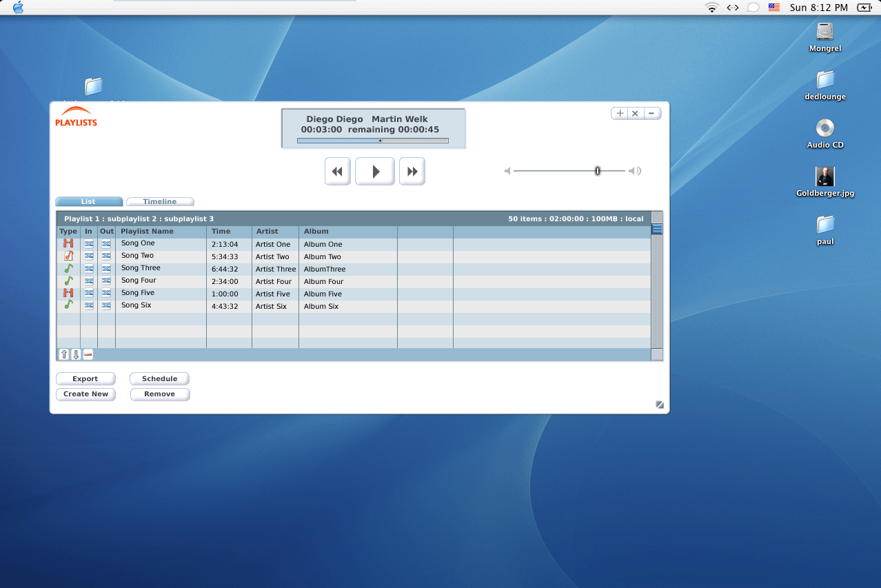Open the Apple menu
Image resolution: width=881 pixels, height=588 pixels.
click(18, 8)
